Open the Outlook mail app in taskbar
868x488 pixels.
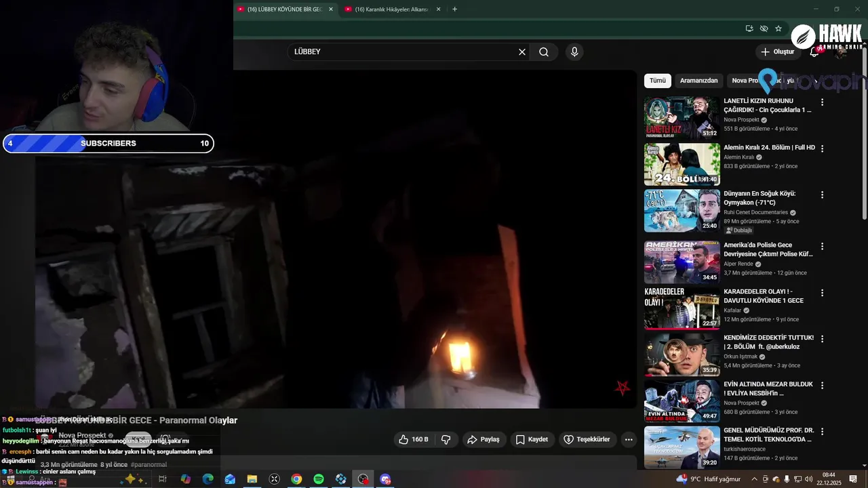click(x=230, y=479)
